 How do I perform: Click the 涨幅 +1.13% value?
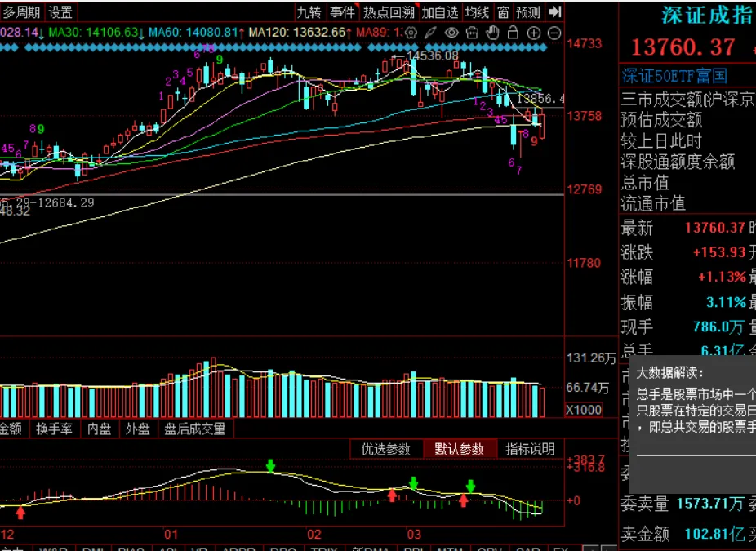[723, 277]
